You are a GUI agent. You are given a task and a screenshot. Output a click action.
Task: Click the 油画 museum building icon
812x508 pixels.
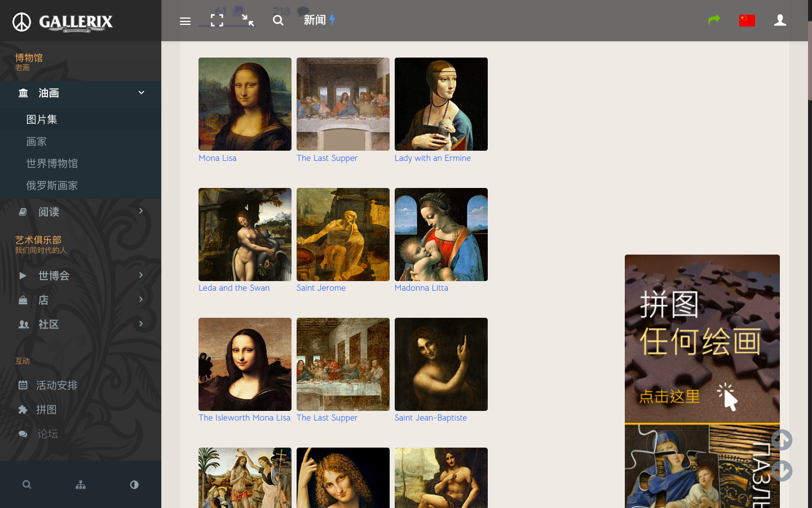23,93
